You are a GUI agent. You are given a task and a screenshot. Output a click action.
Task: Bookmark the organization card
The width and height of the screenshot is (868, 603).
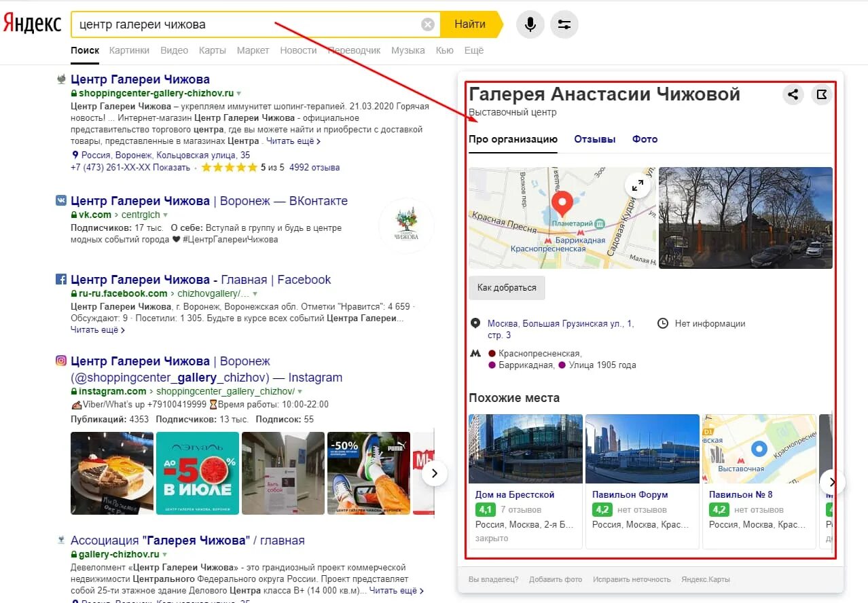[x=822, y=94]
